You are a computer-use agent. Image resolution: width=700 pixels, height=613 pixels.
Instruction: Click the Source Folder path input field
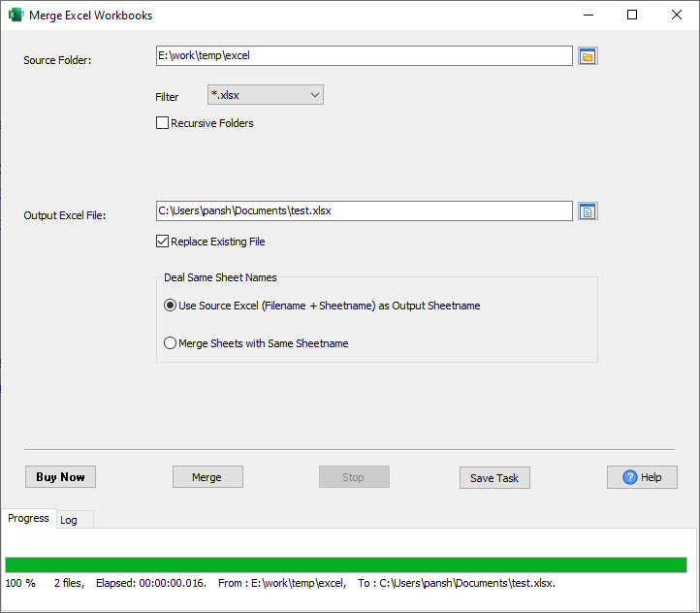pyautogui.click(x=364, y=56)
